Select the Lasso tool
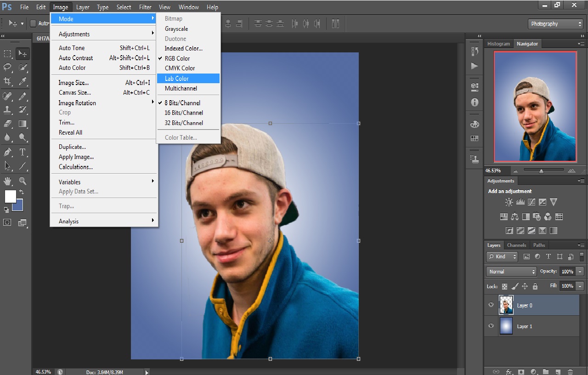Screen dimensions: 588x375 [x=7, y=68]
